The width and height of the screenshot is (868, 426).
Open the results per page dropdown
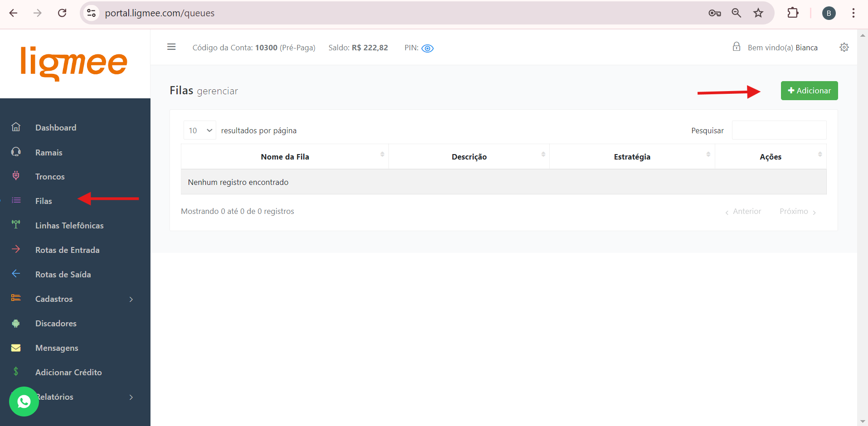coord(199,131)
